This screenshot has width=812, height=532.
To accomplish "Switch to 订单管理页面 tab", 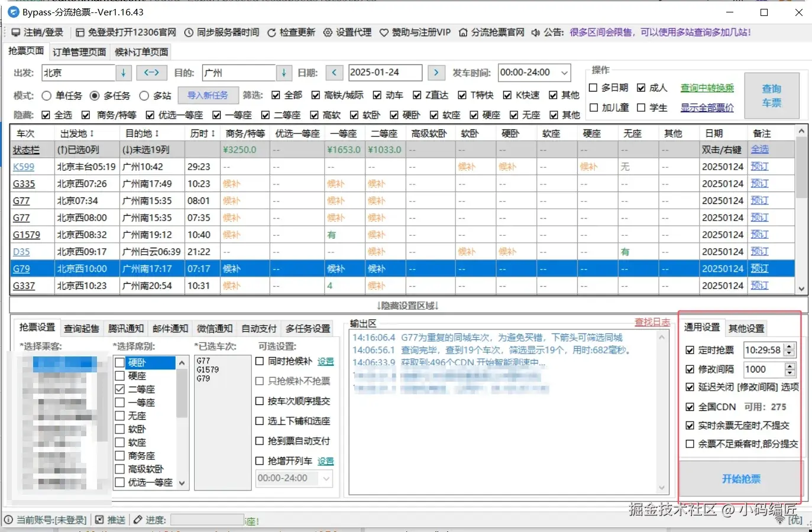I will click(x=79, y=52).
